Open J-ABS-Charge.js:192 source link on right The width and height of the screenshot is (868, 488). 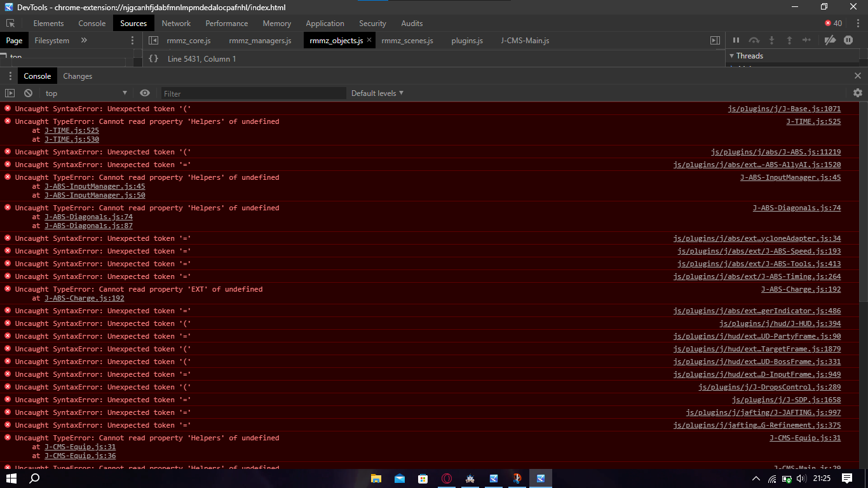click(801, 289)
